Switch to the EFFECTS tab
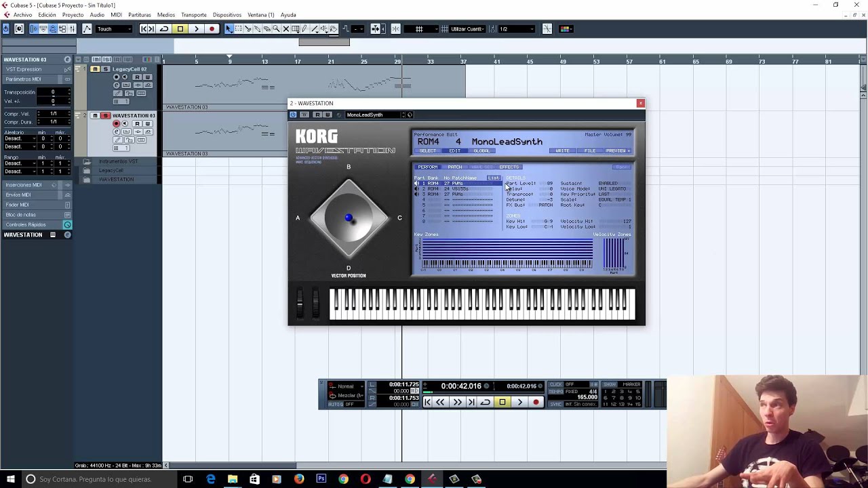 pos(509,167)
